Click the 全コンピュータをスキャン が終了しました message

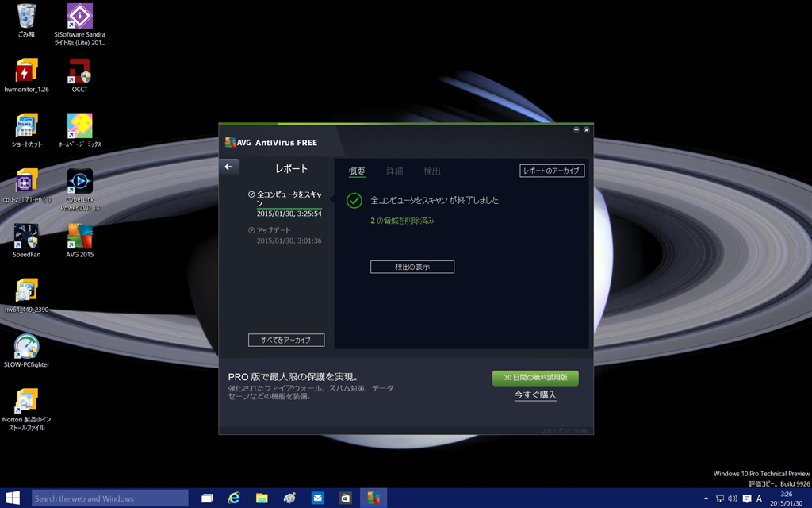click(x=435, y=200)
